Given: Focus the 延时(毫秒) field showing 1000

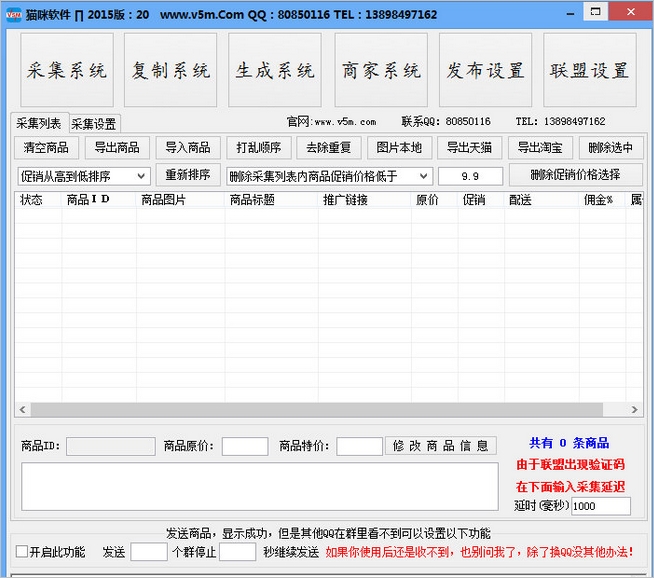Looking at the screenshot, I should click(601, 506).
